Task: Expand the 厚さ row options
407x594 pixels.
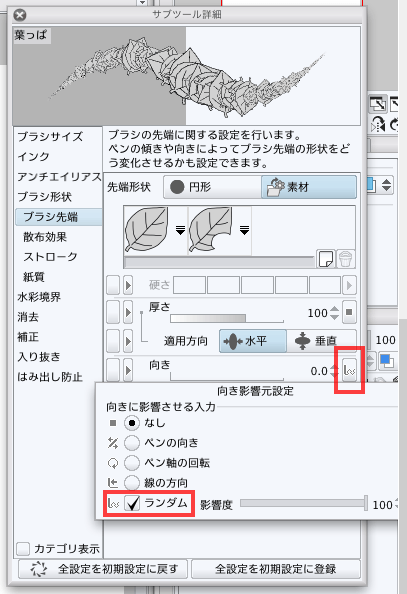Action: tap(128, 313)
